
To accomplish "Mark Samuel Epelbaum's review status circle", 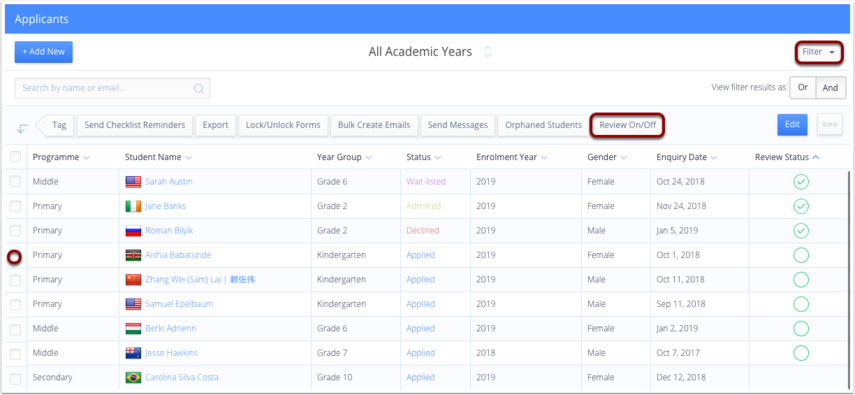I will point(800,304).
